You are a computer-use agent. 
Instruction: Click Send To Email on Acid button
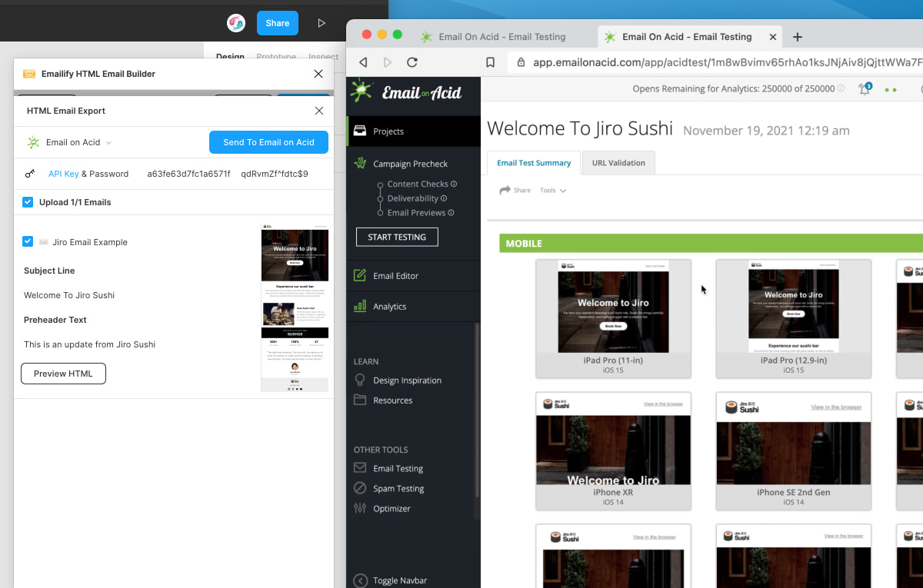pyautogui.click(x=268, y=142)
